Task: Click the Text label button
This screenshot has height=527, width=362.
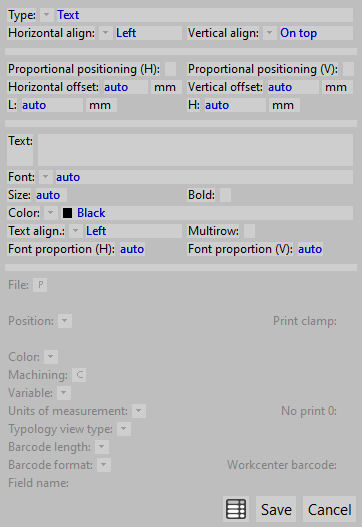Action: [20, 150]
